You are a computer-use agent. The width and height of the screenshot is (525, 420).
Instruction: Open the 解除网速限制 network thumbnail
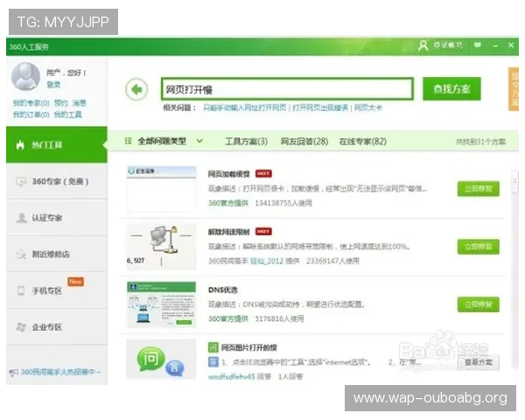(x=161, y=247)
